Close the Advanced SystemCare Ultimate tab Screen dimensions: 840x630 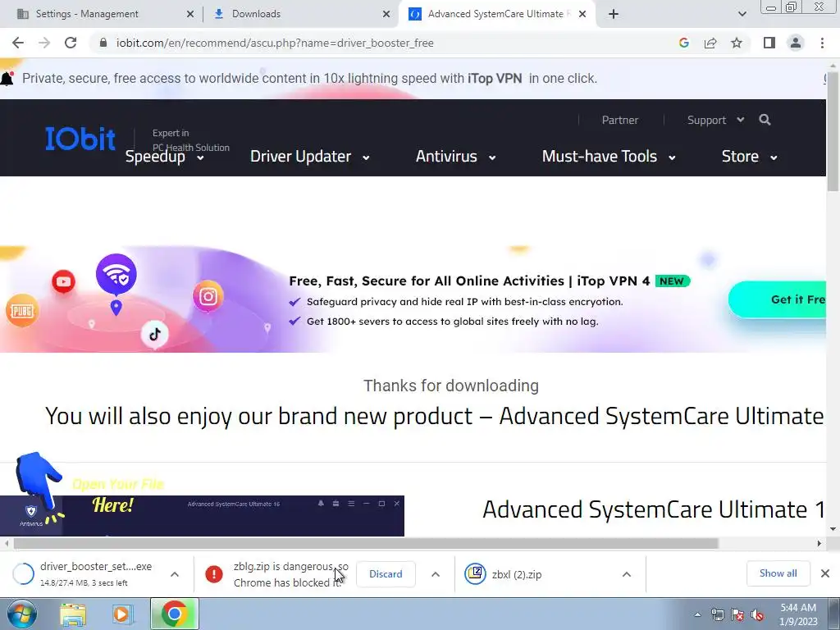(x=582, y=14)
